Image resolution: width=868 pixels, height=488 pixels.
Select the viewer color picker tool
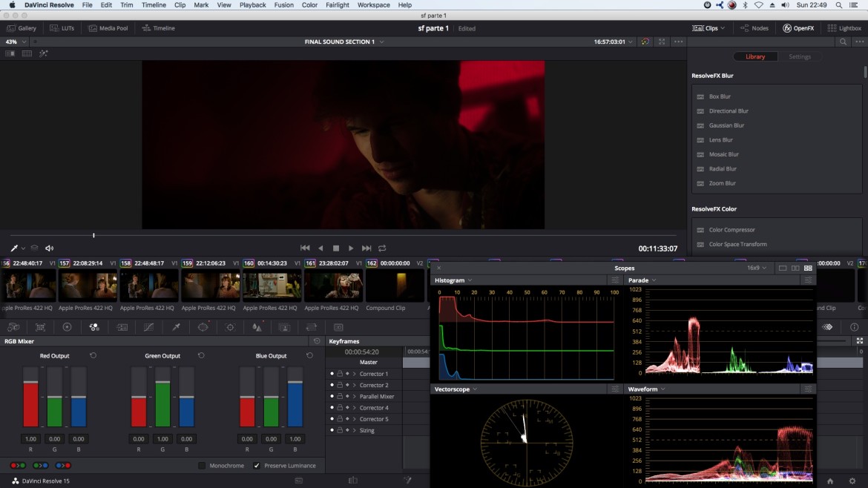click(14, 248)
